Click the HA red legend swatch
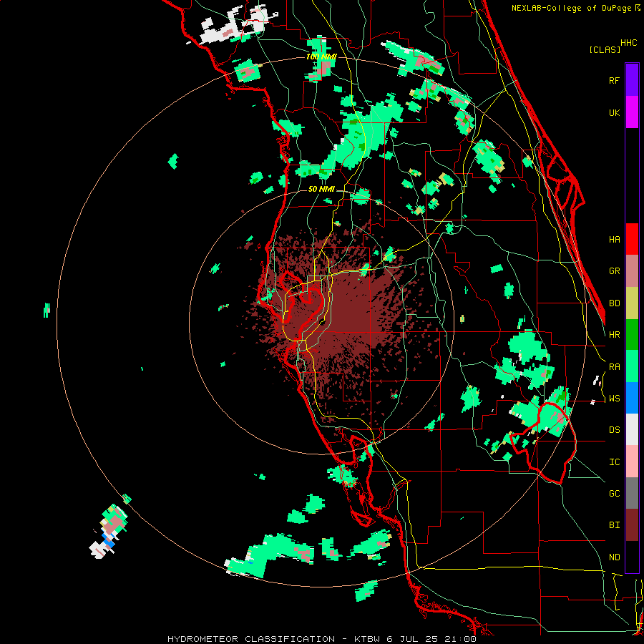The height and width of the screenshot is (644, 644). tap(632, 239)
